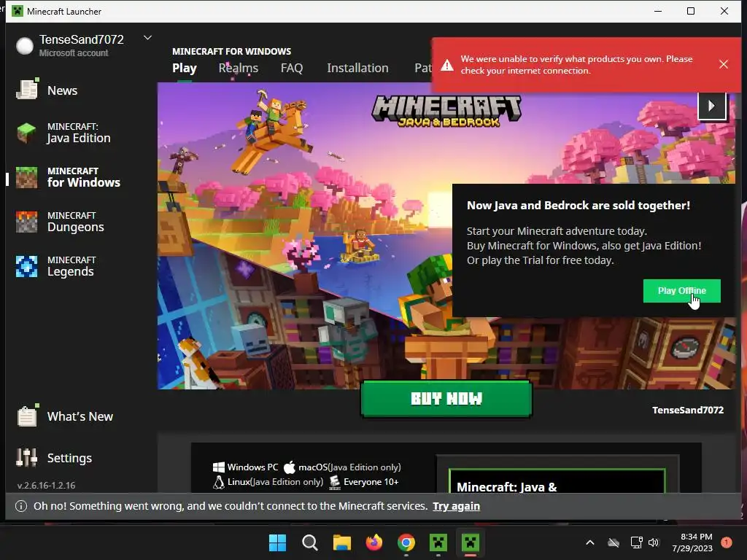This screenshot has height=560, width=747.
Task: Click the active Minecraft Launcher taskbar icon
Action: tap(471, 542)
